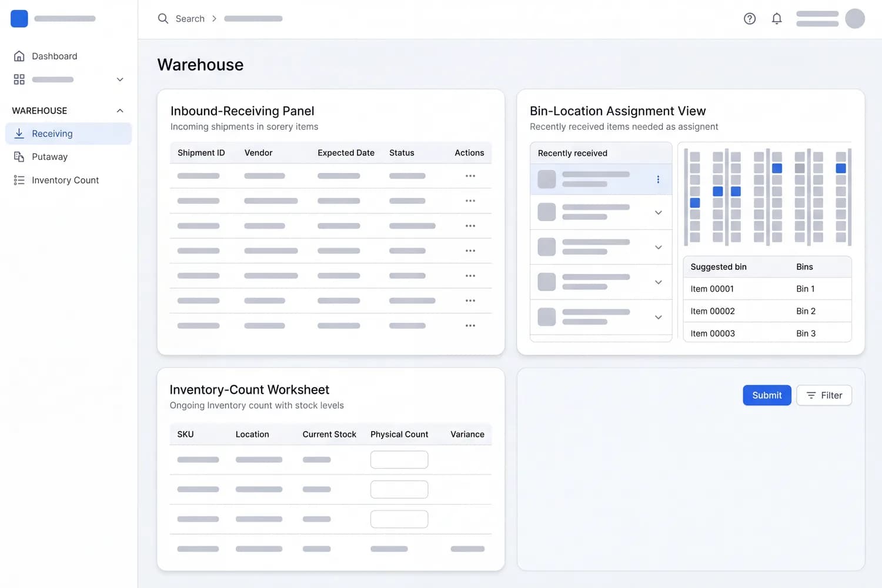
Task: Open actions menu for third shipment row
Action: coord(470,226)
